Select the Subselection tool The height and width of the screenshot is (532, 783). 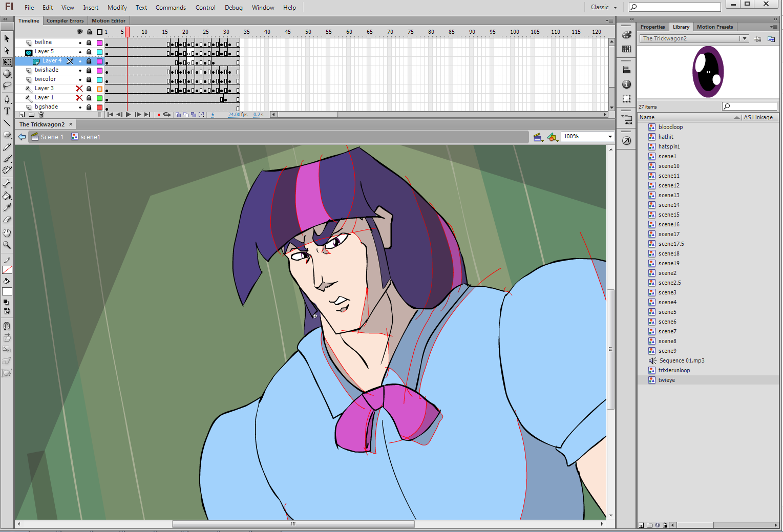pyautogui.click(x=7, y=50)
